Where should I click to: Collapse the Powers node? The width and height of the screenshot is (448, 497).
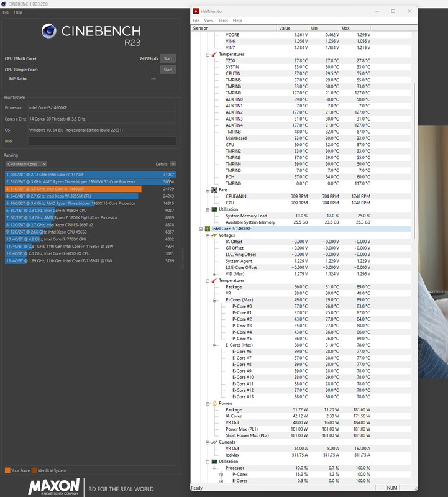coord(208,403)
